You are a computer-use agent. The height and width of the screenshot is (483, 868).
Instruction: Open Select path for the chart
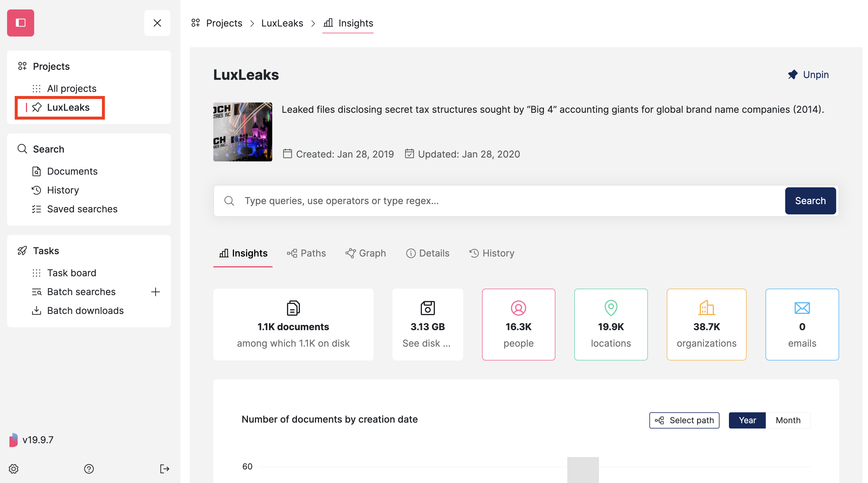[684, 420]
